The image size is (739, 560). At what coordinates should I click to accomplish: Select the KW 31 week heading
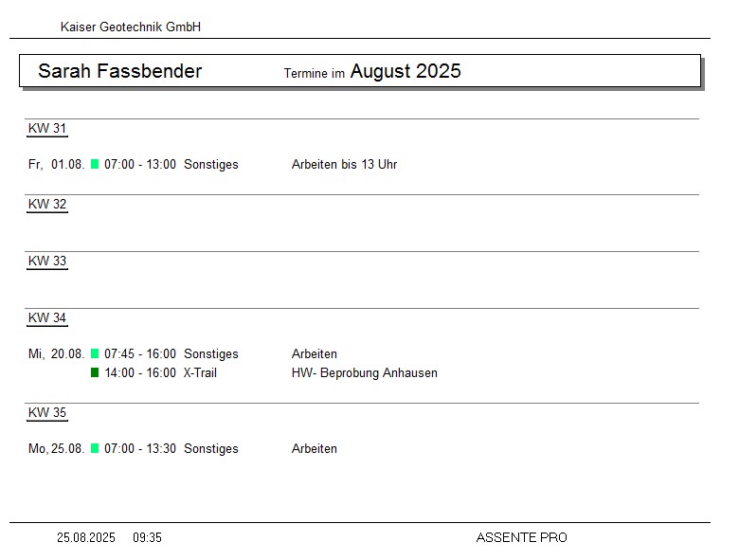tap(47, 129)
